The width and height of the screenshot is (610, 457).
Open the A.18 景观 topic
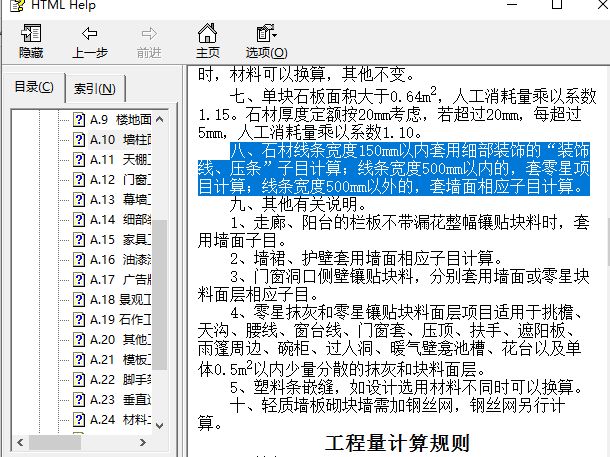click(x=120, y=299)
